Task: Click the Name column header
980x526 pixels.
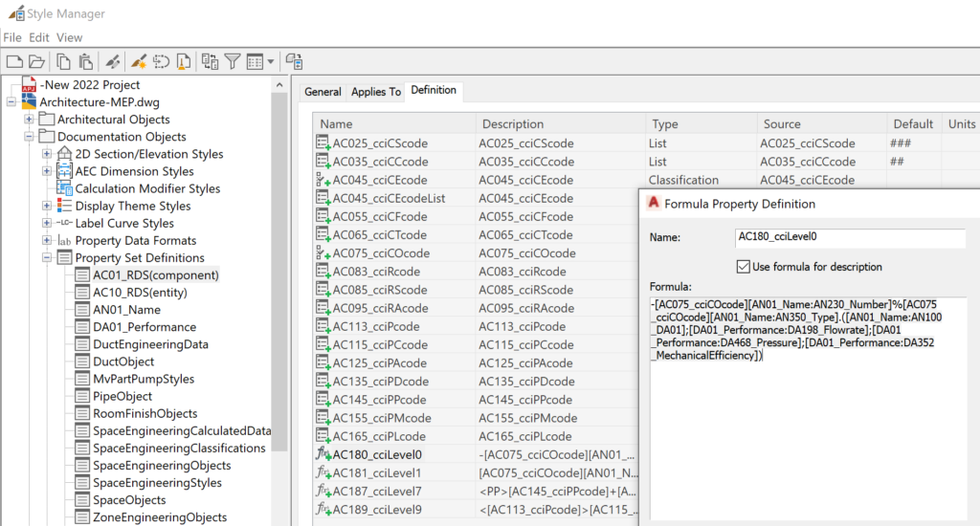Action: (x=394, y=123)
